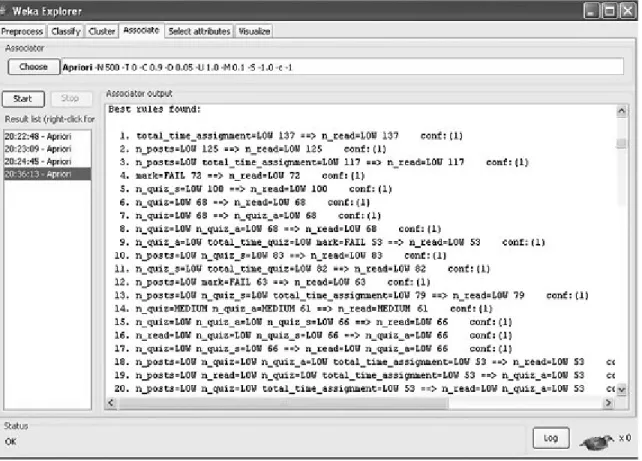
Task: Select the Associate tab
Action: [x=141, y=30]
